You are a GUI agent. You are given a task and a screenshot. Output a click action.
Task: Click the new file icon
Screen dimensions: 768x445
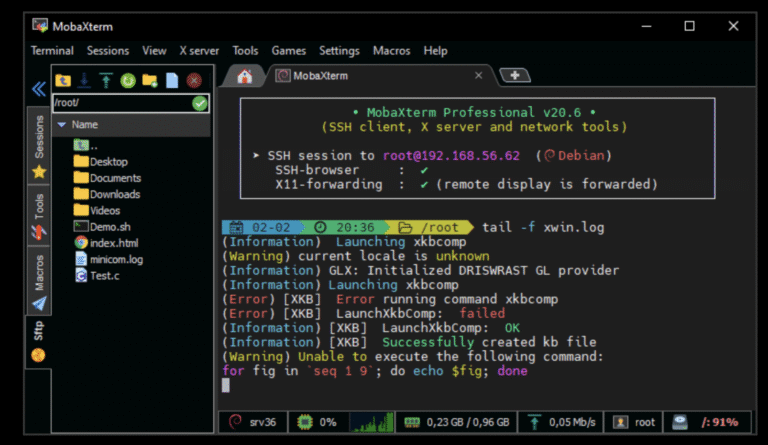[172, 80]
